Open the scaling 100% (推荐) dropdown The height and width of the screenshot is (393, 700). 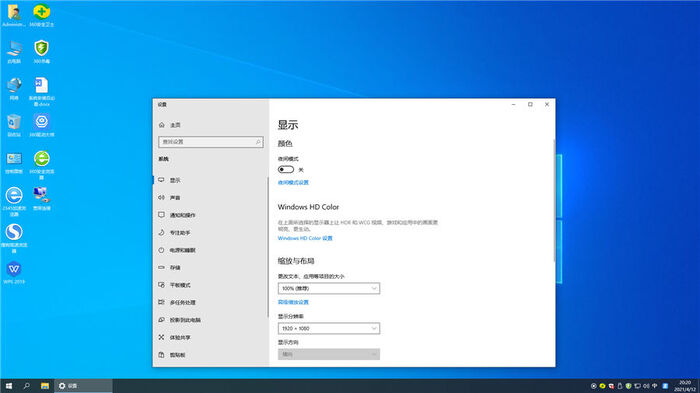329,288
